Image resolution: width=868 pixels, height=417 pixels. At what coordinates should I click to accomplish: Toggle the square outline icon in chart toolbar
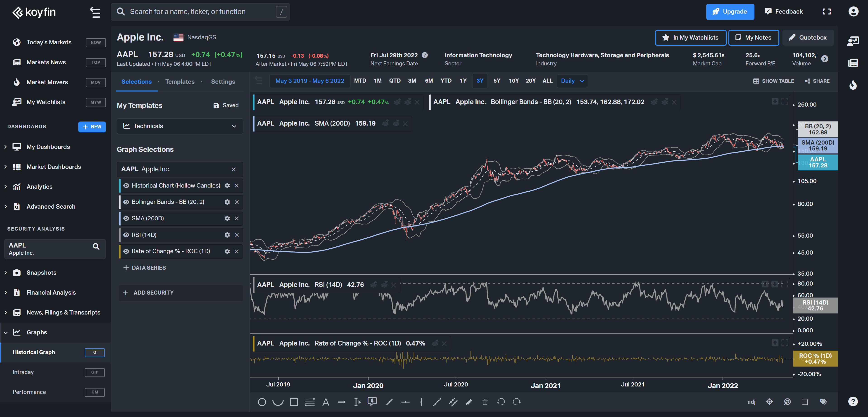(805, 402)
